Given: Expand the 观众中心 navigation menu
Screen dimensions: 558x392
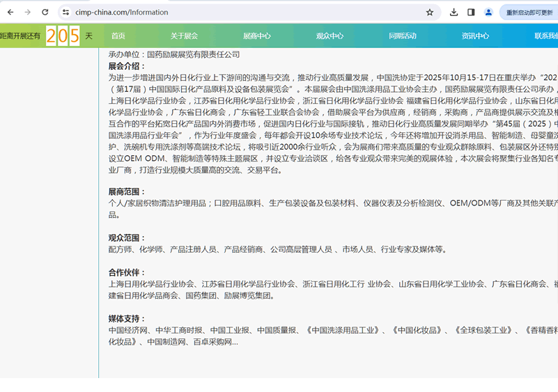Looking at the screenshot, I should [330, 36].
